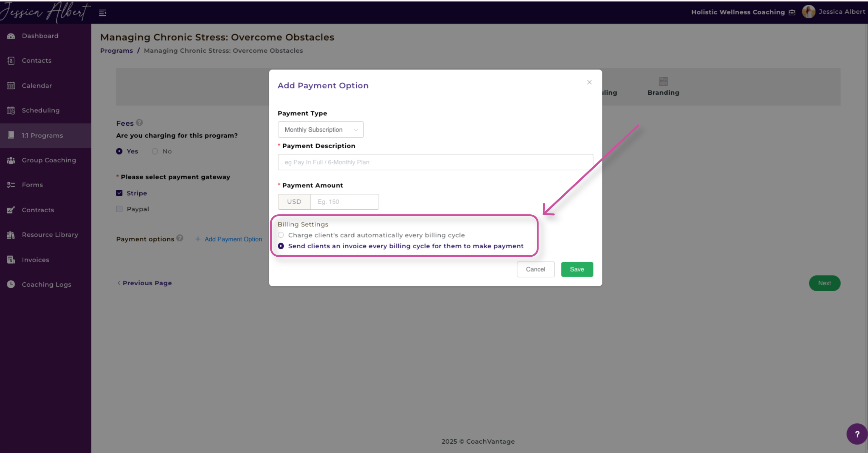Viewport: 868px width, 453px height.
Task: Check the Paypal payment gateway
Action: coord(119,209)
